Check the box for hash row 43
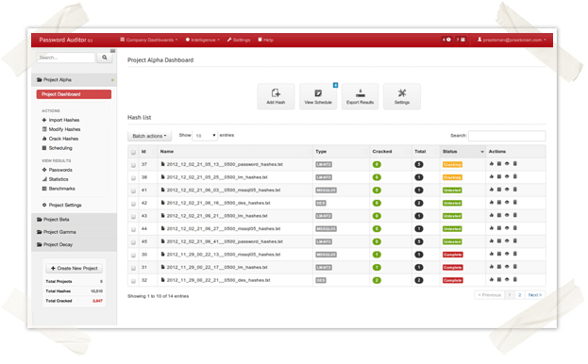This screenshot has width=588, height=364. tap(133, 217)
